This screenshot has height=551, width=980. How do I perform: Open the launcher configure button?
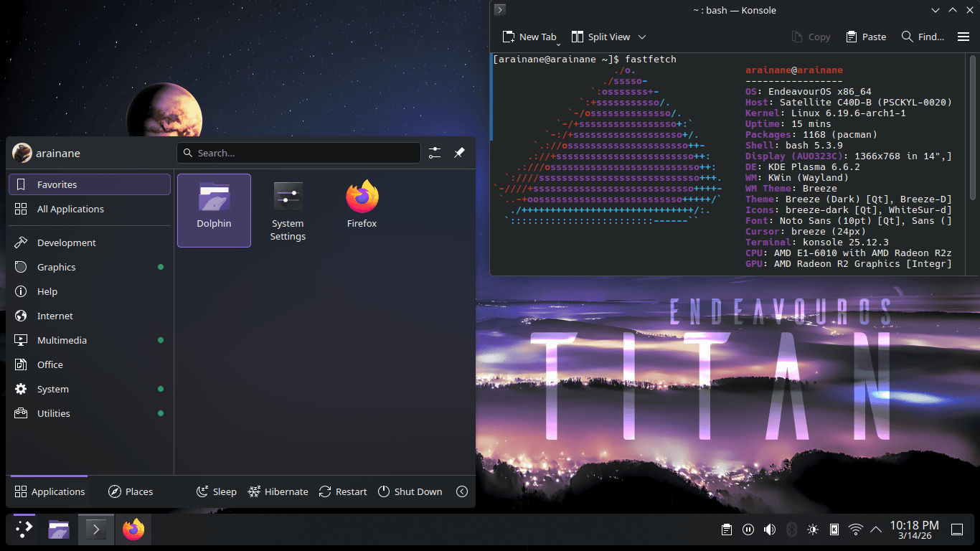tap(435, 153)
